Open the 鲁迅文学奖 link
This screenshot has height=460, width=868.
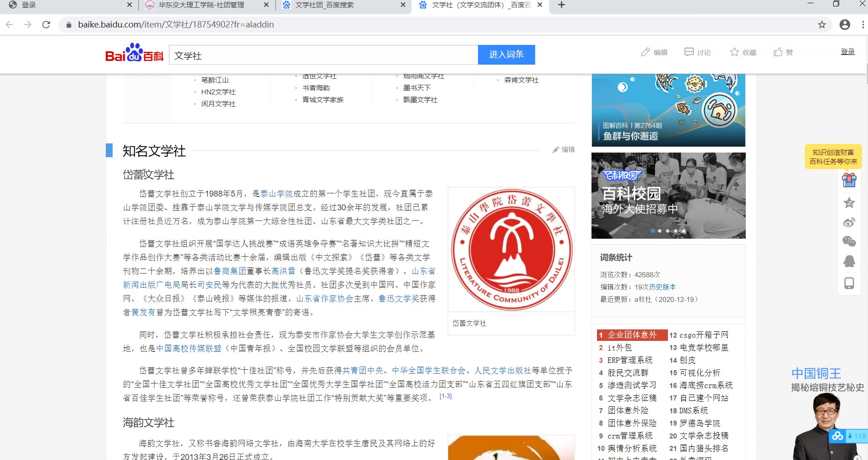coord(399,299)
